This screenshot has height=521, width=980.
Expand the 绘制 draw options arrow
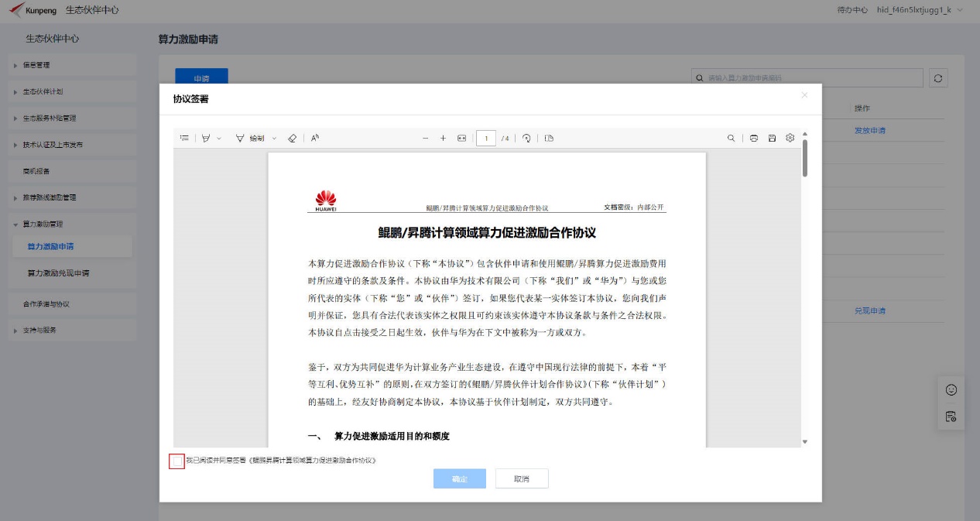[x=274, y=138]
